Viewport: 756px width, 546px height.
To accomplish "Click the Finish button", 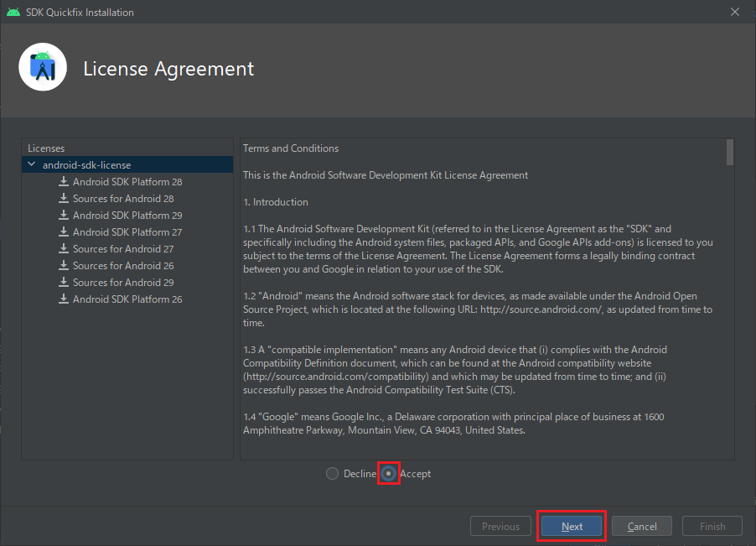I will tap(712, 526).
